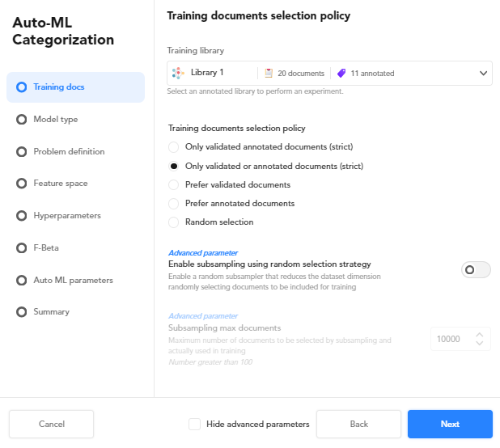Viewport: 500px width, 448px height.
Task: Increase subsampling max documents stepper
Action: coord(480,334)
